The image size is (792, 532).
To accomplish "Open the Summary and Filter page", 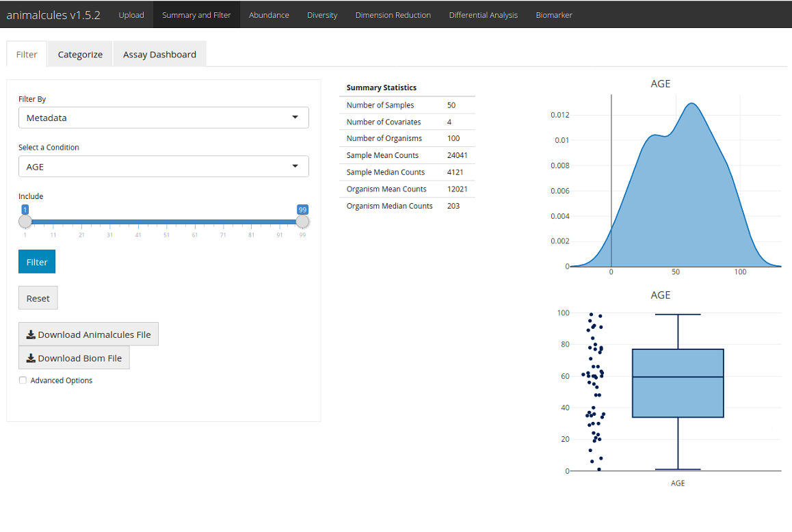I will 196,15.
